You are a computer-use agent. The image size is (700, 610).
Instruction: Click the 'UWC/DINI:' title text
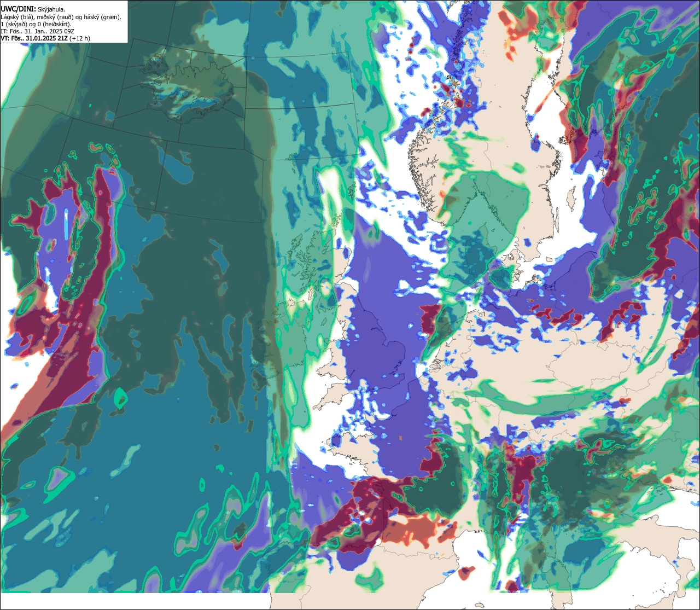[x=19, y=9]
